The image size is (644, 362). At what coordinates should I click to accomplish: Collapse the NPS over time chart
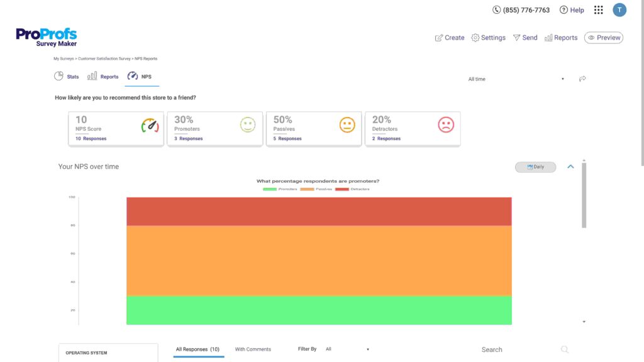pyautogui.click(x=570, y=167)
